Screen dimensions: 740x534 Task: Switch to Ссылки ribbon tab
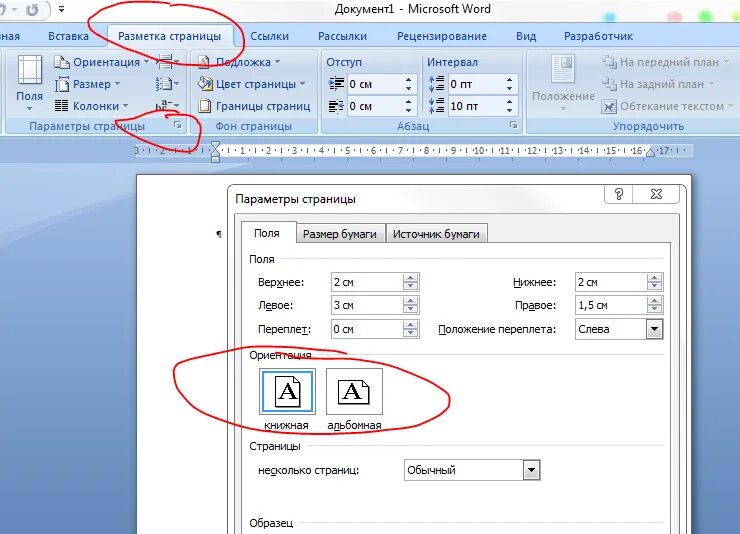(269, 36)
